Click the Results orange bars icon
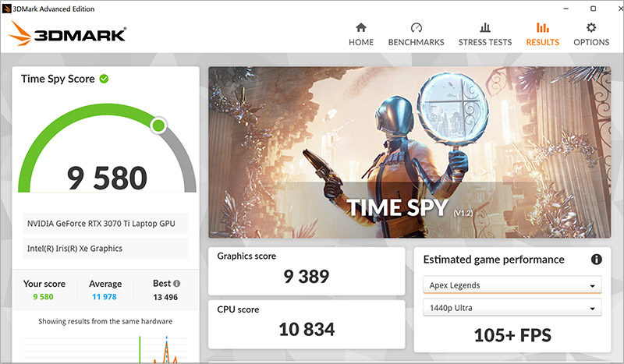This screenshot has height=364, width=624. click(542, 27)
